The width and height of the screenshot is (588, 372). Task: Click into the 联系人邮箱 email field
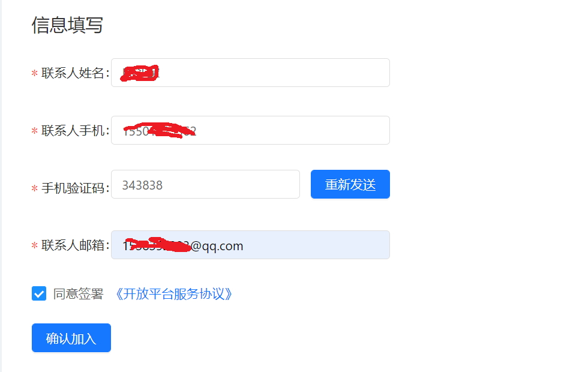tap(251, 245)
